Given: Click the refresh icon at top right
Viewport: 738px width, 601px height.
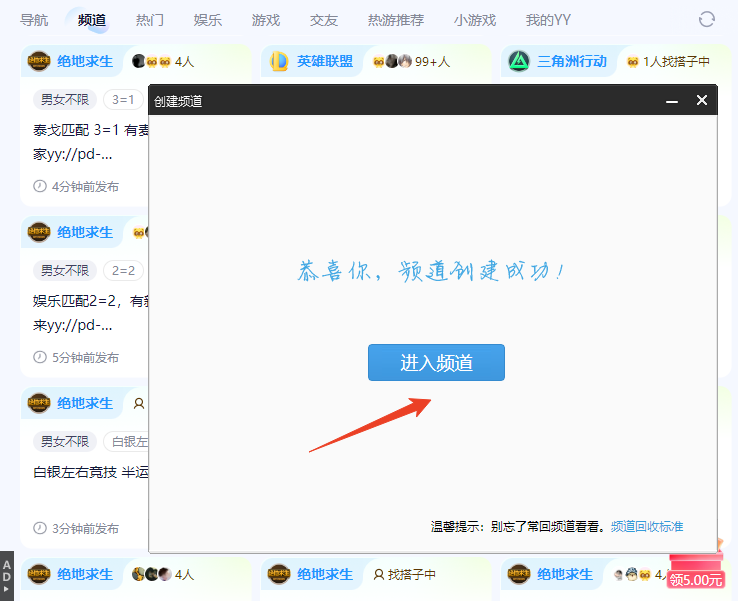Looking at the screenshot, I should (706, 19).
